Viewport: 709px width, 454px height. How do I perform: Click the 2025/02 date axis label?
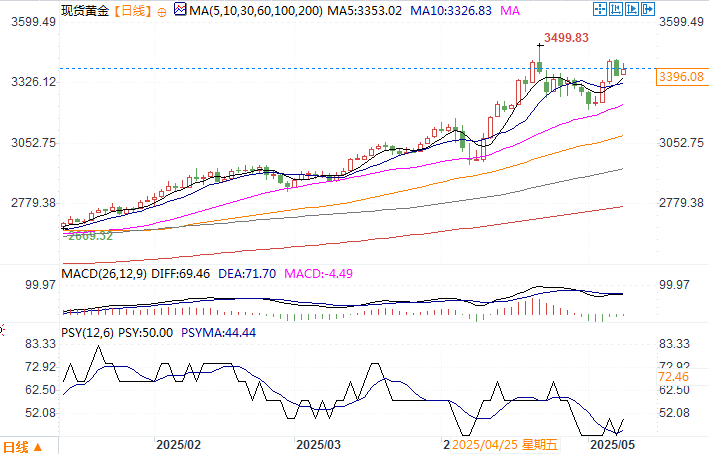[x=179, y=445]
